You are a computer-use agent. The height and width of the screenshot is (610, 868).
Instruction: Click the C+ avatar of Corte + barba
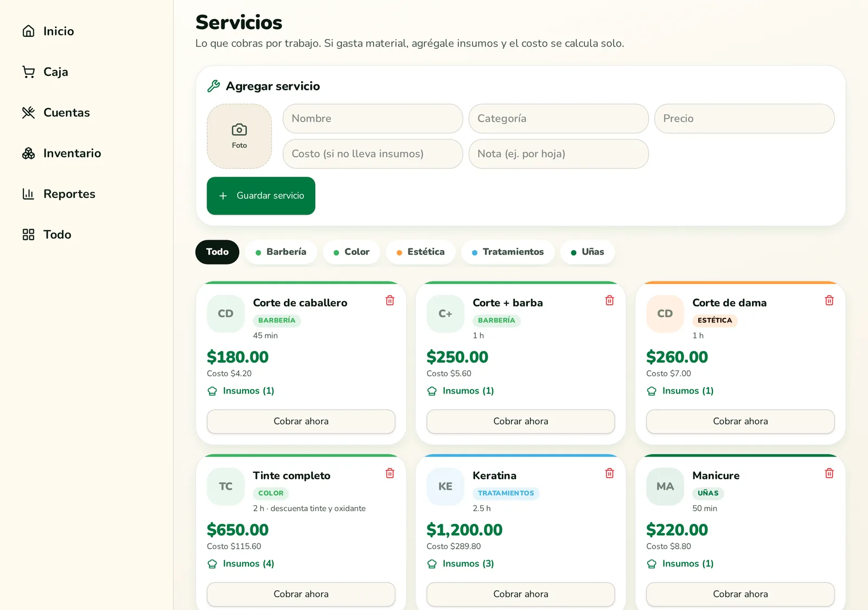pyautogui.click(x=445, y=313)
